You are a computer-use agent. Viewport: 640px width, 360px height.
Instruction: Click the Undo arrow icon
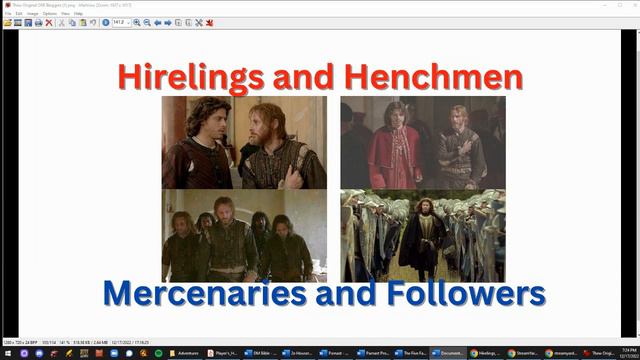coord(93,23)
